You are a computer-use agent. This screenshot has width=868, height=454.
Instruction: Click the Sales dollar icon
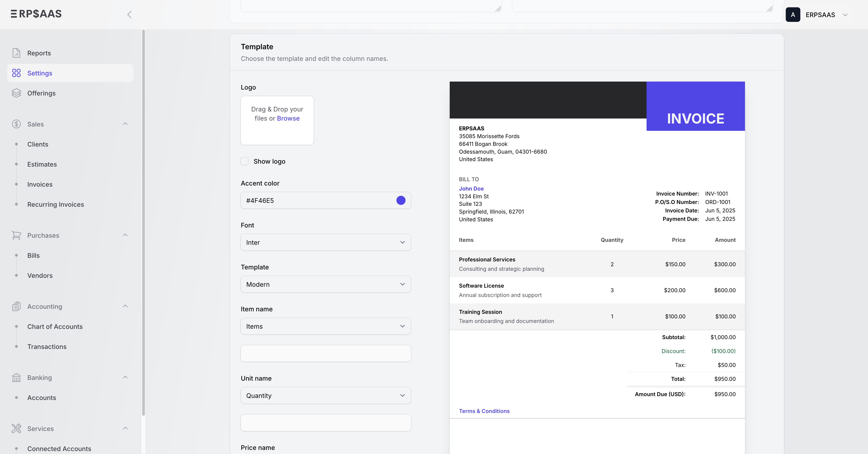16,124
